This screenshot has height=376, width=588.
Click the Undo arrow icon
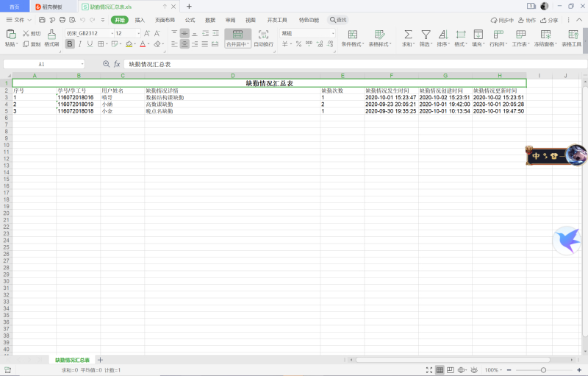[x=82, y=20]
